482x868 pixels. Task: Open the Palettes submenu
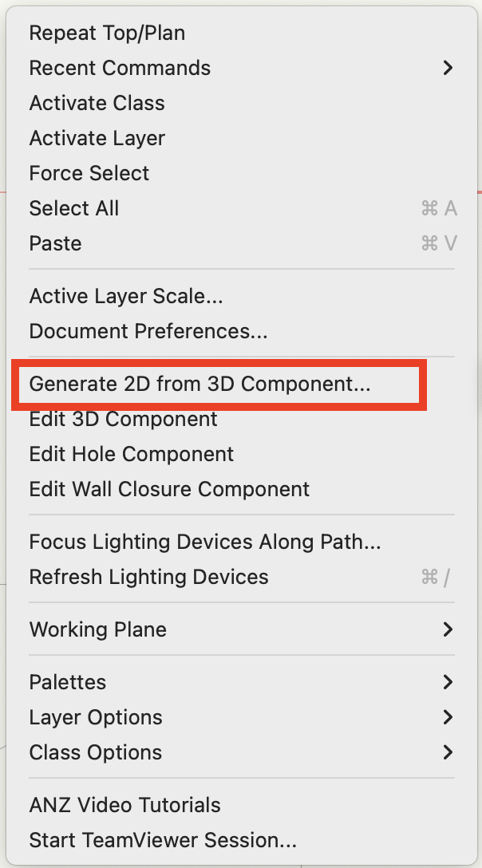(68, 682)
